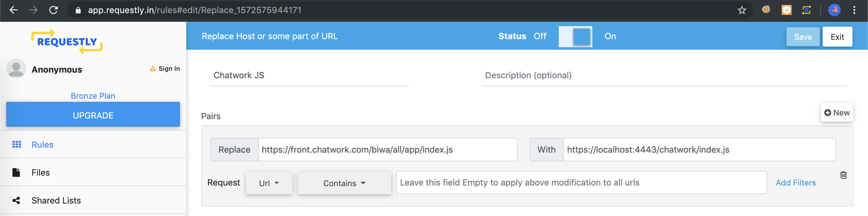Viewport: 868px width, 216px height.
Task: Open the Contains operator dropdown
Action: [344, 183]
